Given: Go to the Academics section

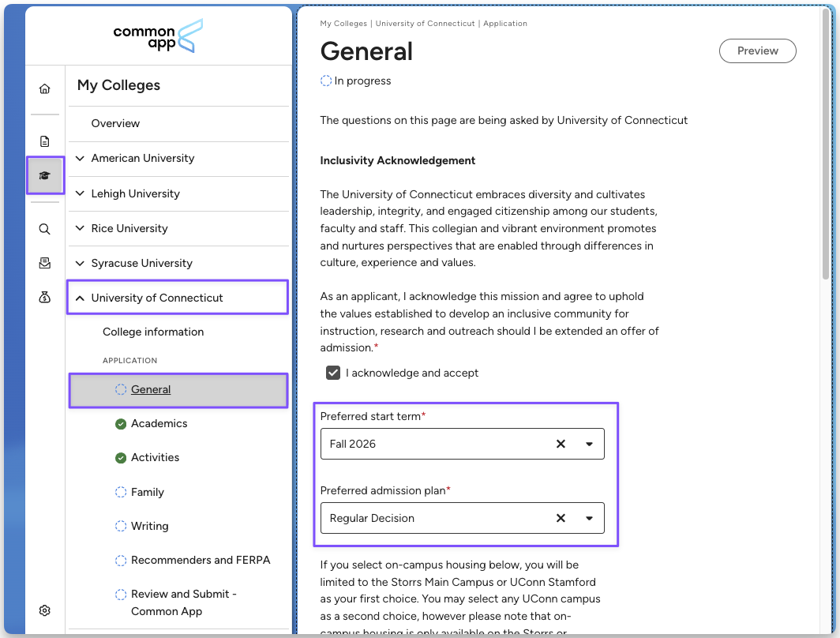Looking at the screenshot, I should click(x=159, y=424).
